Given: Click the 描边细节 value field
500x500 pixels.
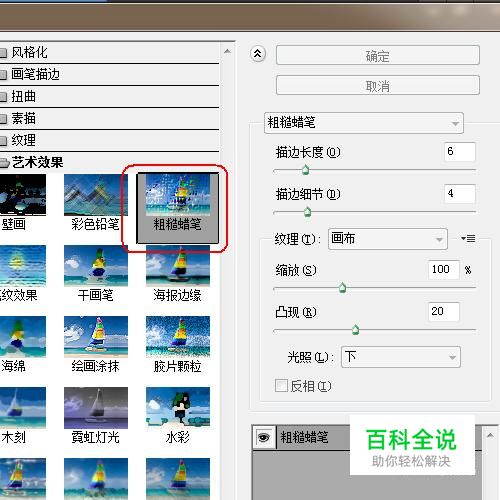Looking at the screenshot, I should 460,194.
